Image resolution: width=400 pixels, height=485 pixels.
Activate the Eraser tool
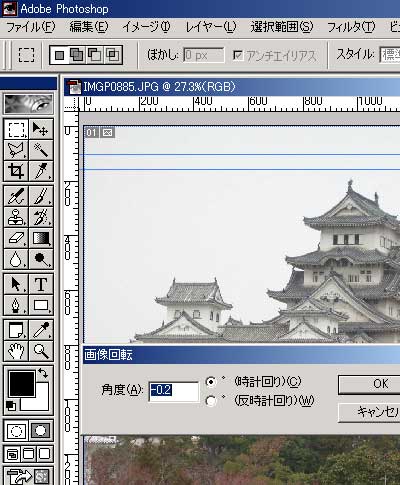(16, 238)
